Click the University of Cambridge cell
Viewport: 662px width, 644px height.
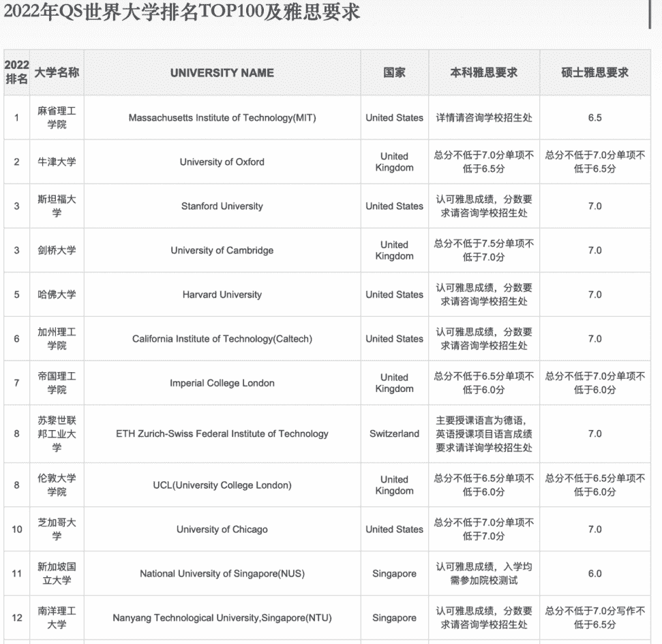[222, 250]
